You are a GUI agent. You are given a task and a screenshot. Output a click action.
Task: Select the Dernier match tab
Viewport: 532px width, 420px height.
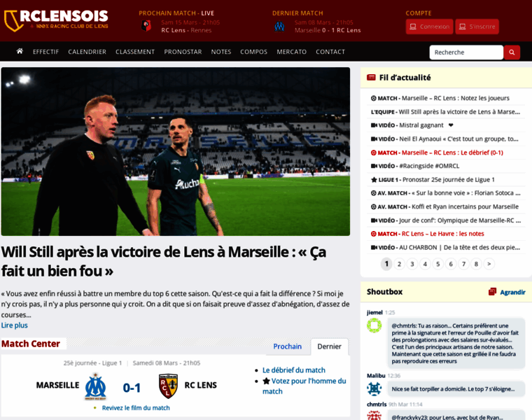tap(329, 346)
